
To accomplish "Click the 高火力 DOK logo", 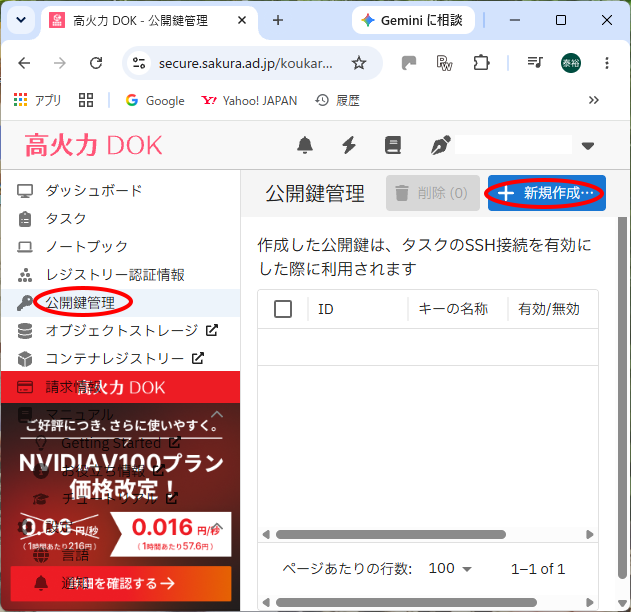I will click(x=93, y=145).
